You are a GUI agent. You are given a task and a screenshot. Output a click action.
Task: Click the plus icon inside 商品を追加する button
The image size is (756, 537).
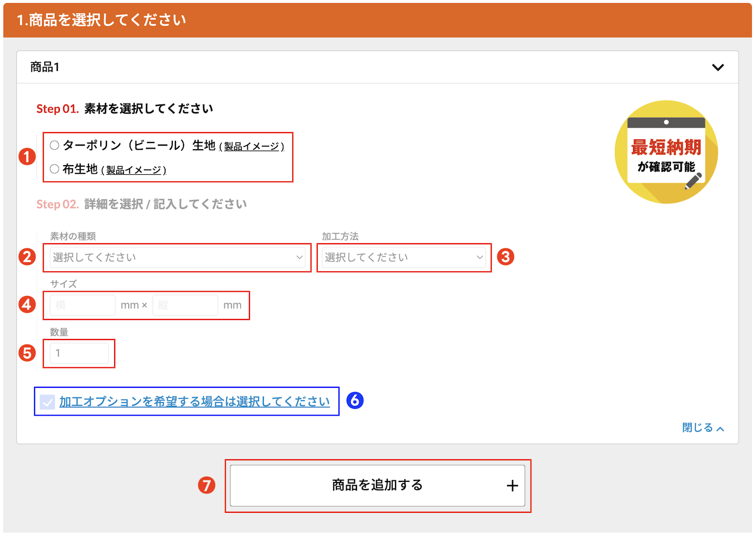[512, 485]
